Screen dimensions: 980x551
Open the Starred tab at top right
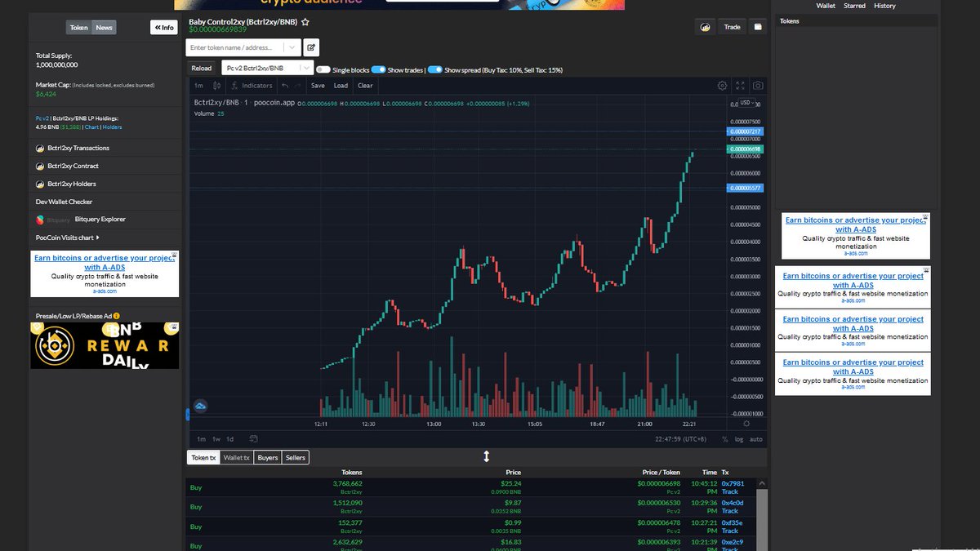[x=854, y=6]
